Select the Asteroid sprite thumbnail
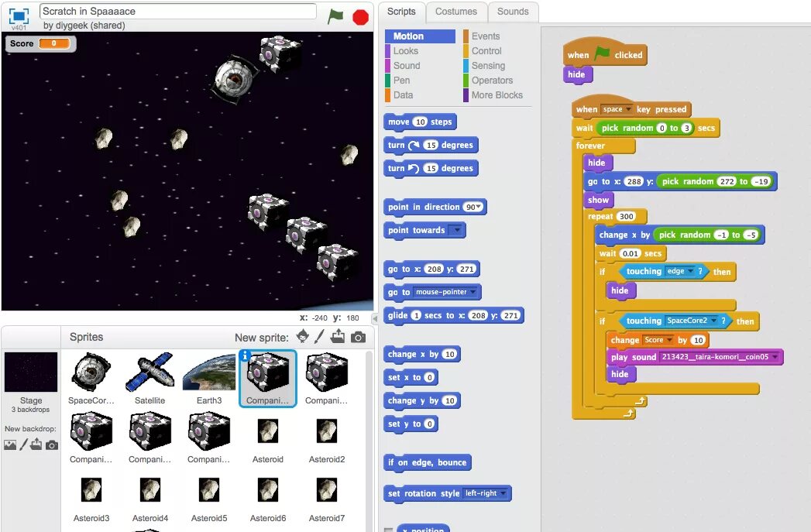 (268, 438)
